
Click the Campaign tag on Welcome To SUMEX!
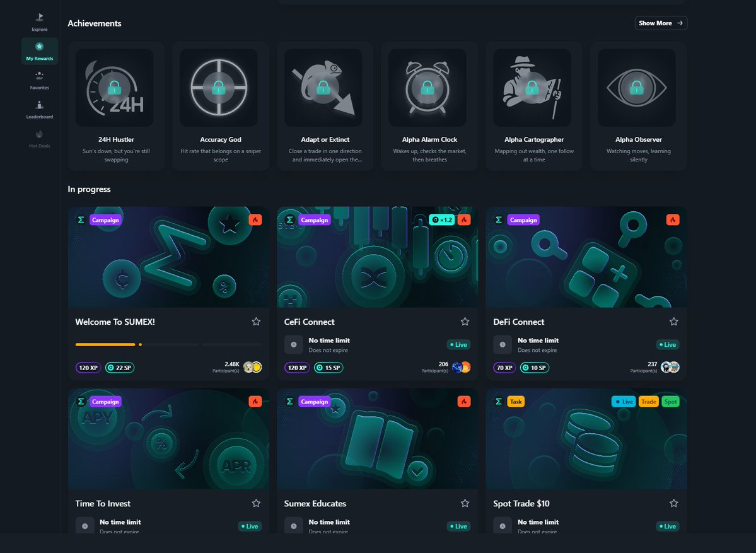point(105,220)
